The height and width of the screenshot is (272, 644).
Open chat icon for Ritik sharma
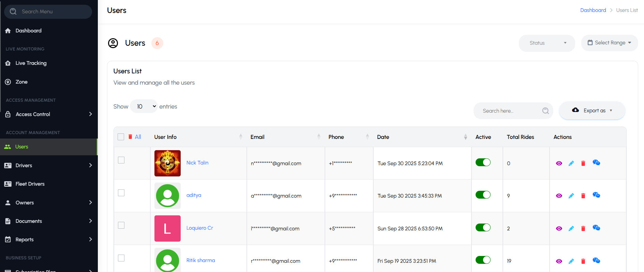pos(596,261)
